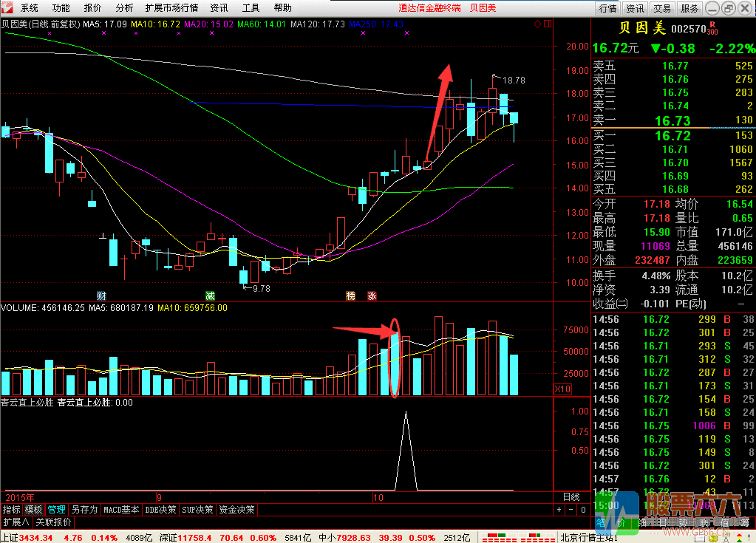Click the stock code 002570

pyautogui.click(x=689, y=29)
